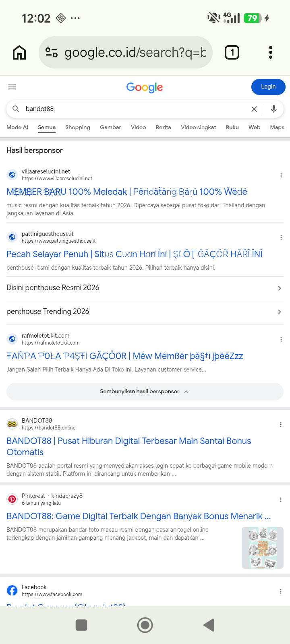Switch to the Shopping tab
Screen dimensions: 290x644
(x=78, y=127)
